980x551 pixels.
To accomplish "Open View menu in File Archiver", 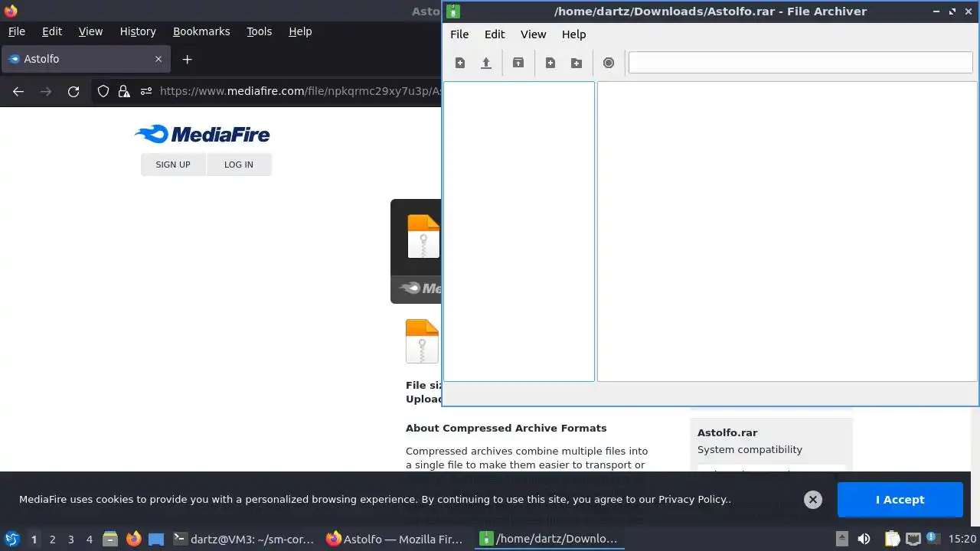I will coord(534,34).
